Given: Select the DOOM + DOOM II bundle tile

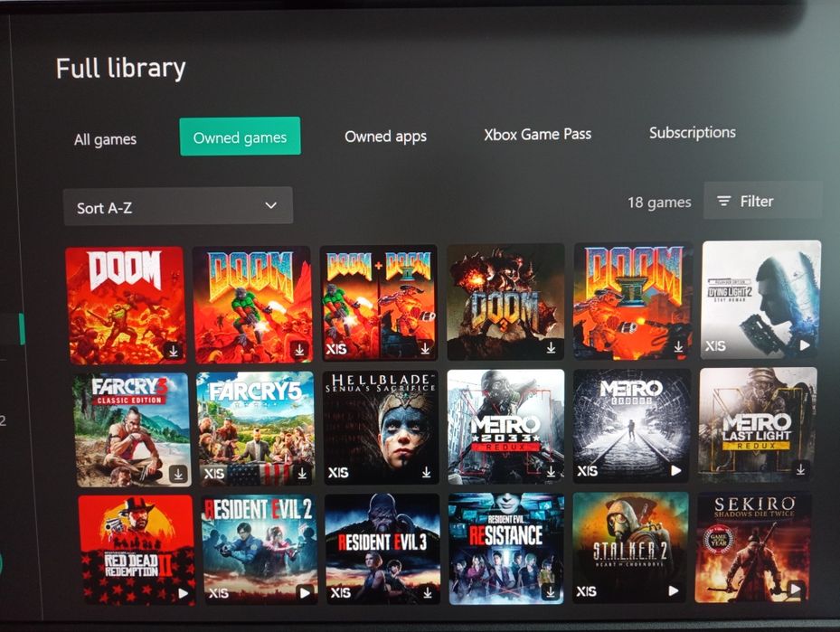Looking at the screenshot, I should pos(379,303).
